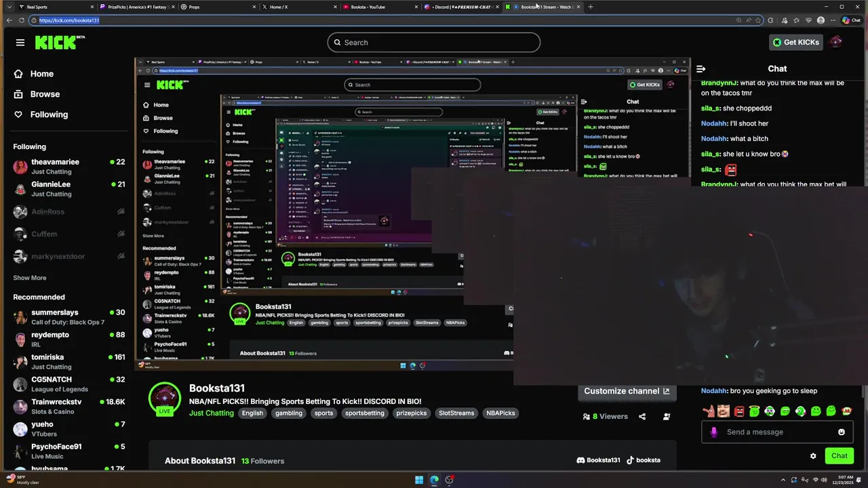
Task: Open Bookstα131 Discord link
Action: point(598,460)
